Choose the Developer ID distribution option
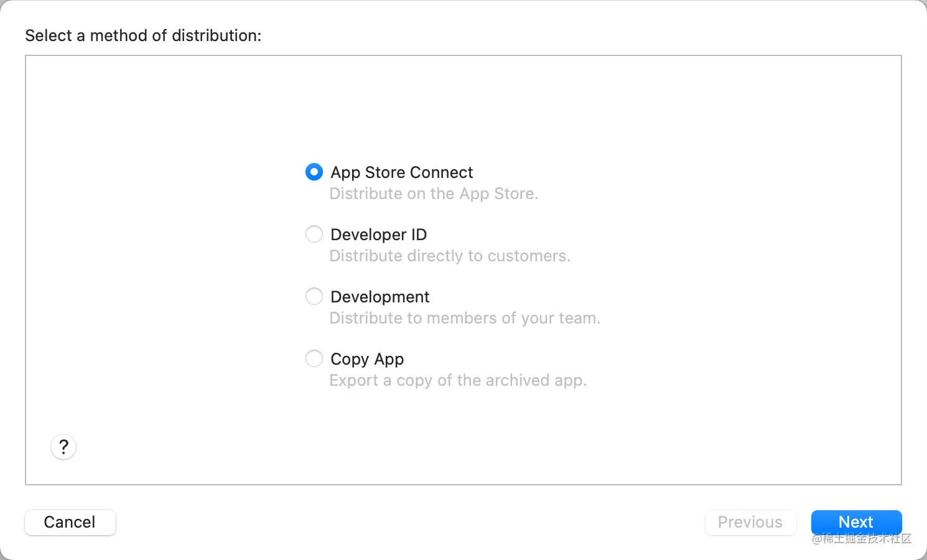927x560 pixels. [314, 234]
